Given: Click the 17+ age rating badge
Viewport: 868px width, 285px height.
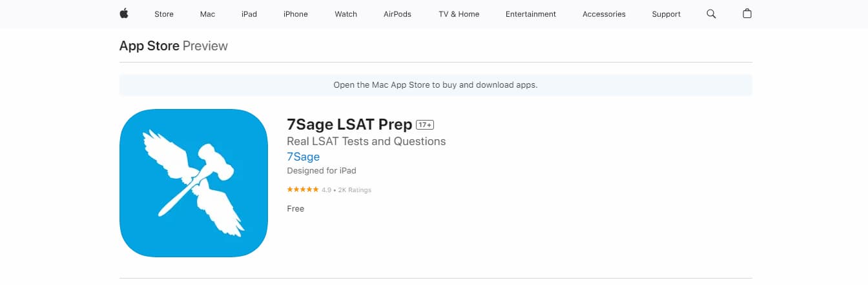Looking at the screenshot, I should click(425, 124).
